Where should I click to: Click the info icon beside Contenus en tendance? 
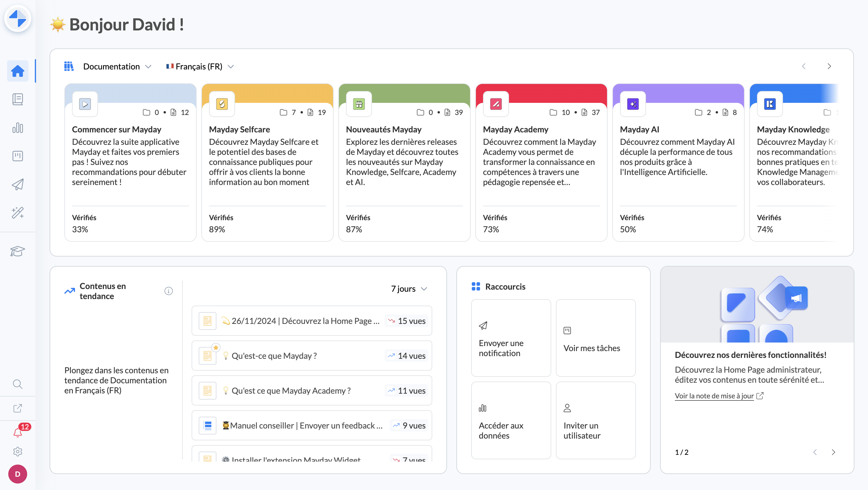[x=169, y=291]
